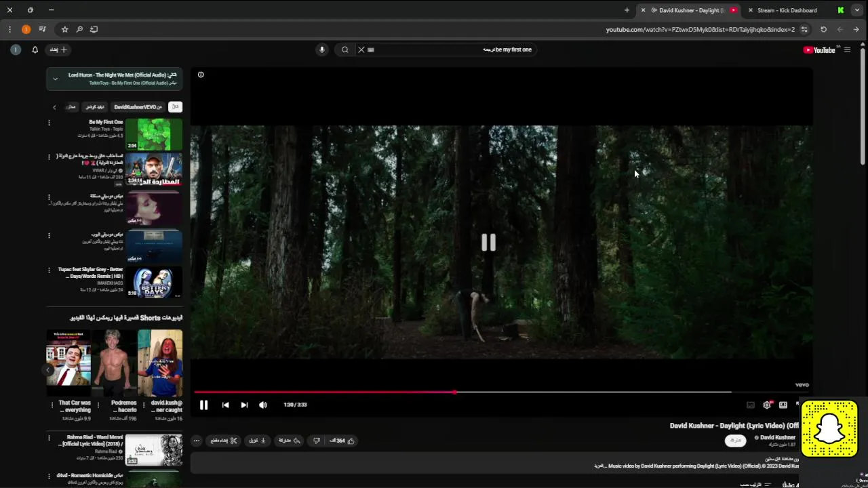
Task: Open options for 'That Car was' Short
Action: [52, 404]
